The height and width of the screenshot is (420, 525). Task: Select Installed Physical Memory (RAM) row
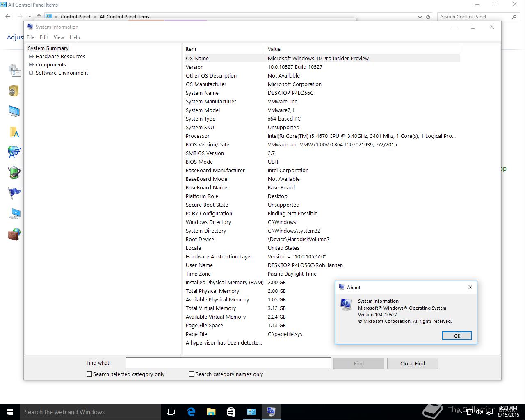(x=322, y=282)
